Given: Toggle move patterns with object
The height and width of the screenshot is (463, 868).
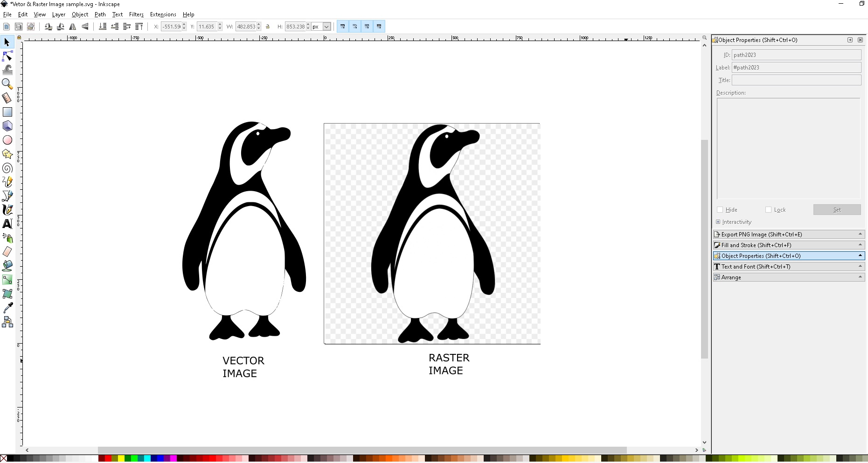Looking at the screenshot, I should click(x=379, y=27).
